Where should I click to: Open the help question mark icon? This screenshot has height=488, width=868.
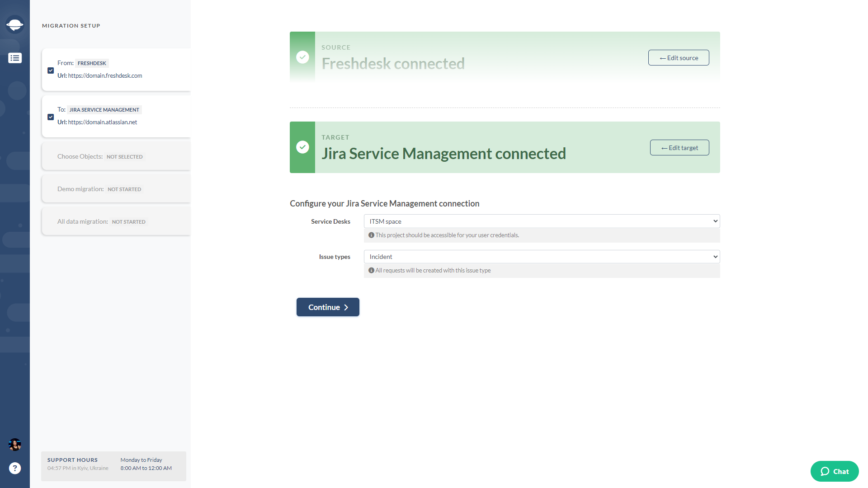coord(15,468)
